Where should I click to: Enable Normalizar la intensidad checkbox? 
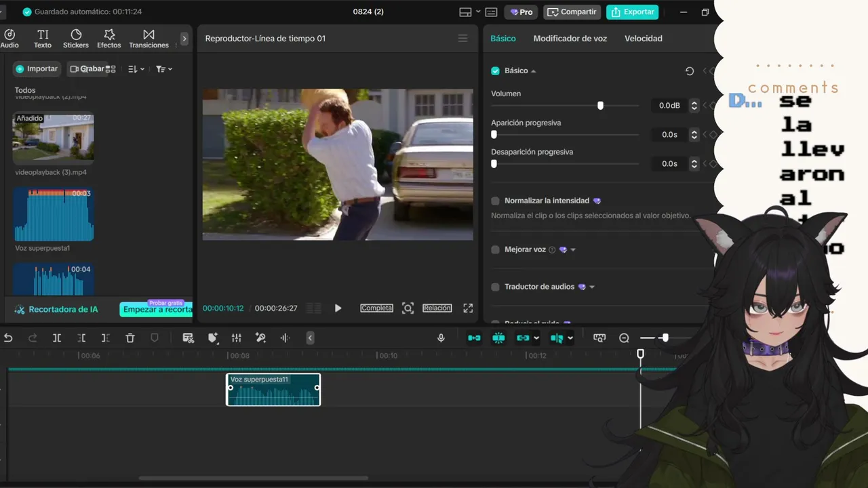(x=495, y=201)
